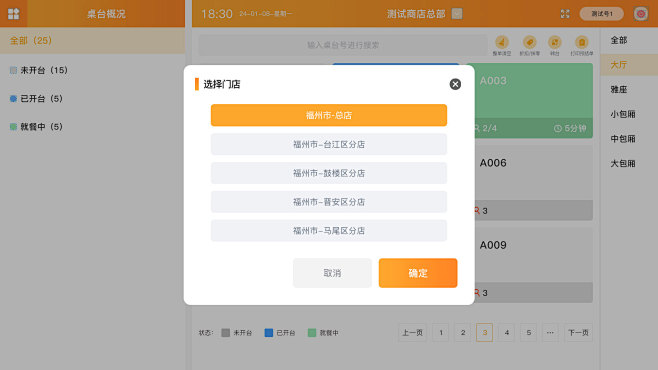Screen dimensions: 658x370
Task: Click the 5分钟 timer on A003
Action: pyautogui.click(x=570, y=128)
